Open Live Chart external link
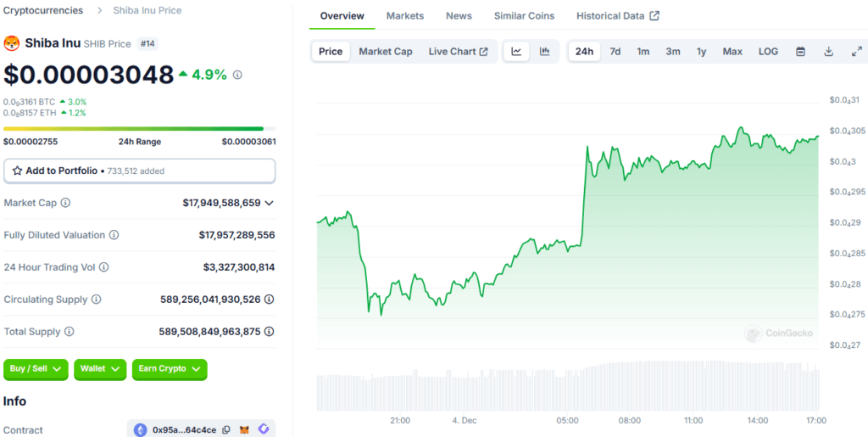The height and width of the screenshot is (437, 868). pos(459,52)
